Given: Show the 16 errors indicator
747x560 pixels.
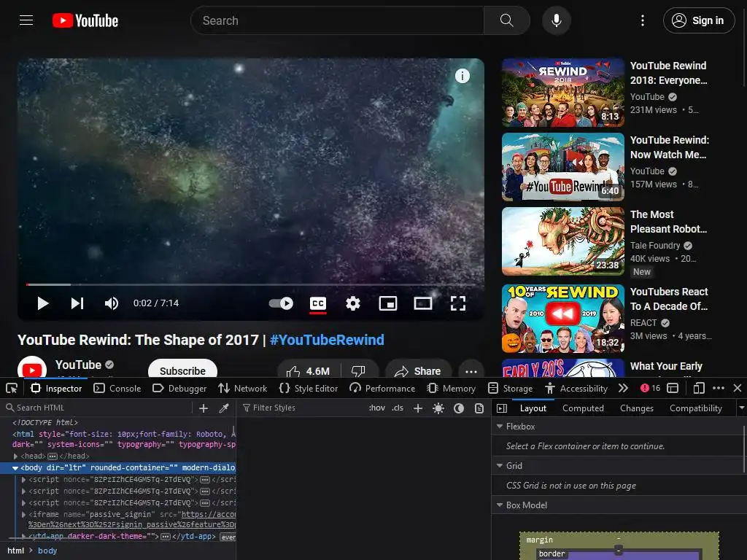Looking at the screenshot, I should tap(650, 388).
